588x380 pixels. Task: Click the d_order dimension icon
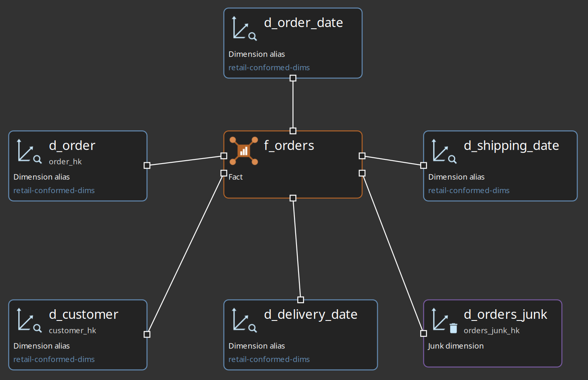click(x=29, y=151)
